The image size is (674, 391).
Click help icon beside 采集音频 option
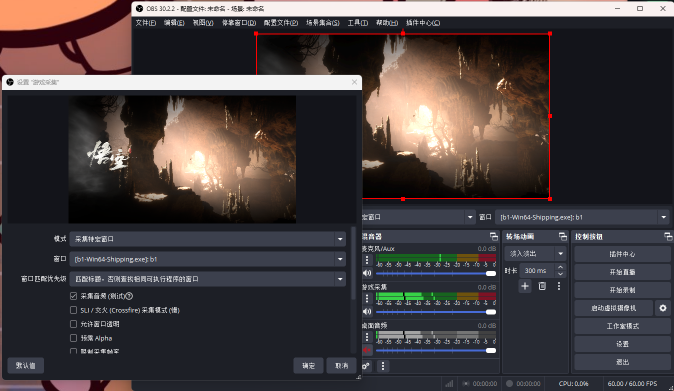tap(129, 296)
